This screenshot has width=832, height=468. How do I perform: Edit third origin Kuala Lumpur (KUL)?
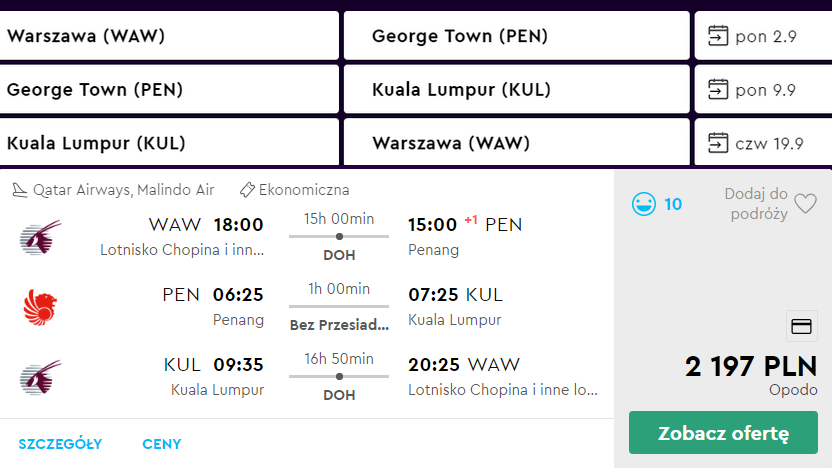coord(169,143)
